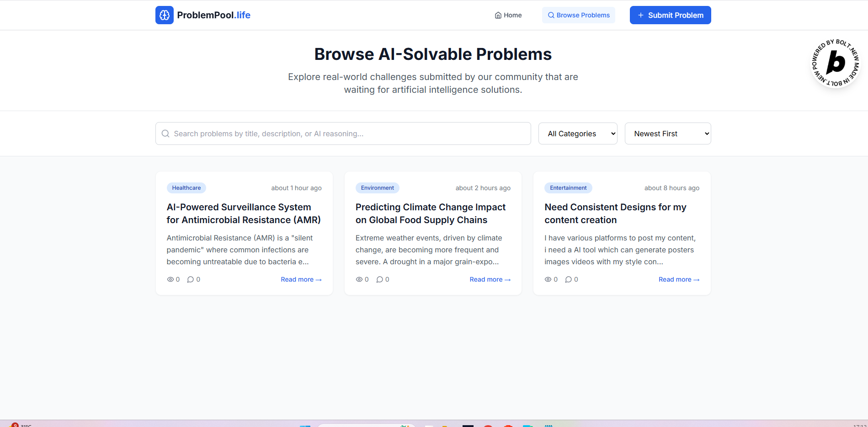This screenshot has width=868, height=427.
Task: Open the All Categories dropdown
Action: point(578,133)
